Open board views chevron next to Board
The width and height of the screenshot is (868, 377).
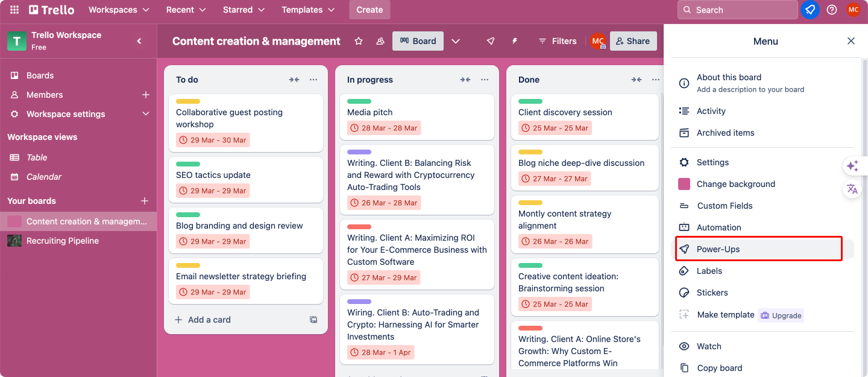[x=456, y=41]
